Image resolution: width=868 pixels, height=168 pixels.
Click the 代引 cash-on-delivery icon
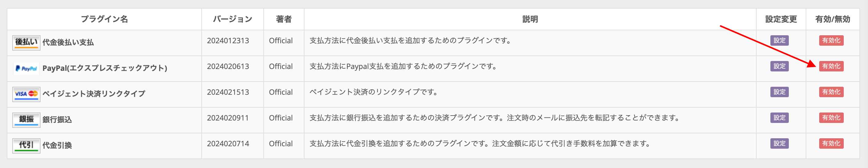pyautogui.click(x=26, y=145)
